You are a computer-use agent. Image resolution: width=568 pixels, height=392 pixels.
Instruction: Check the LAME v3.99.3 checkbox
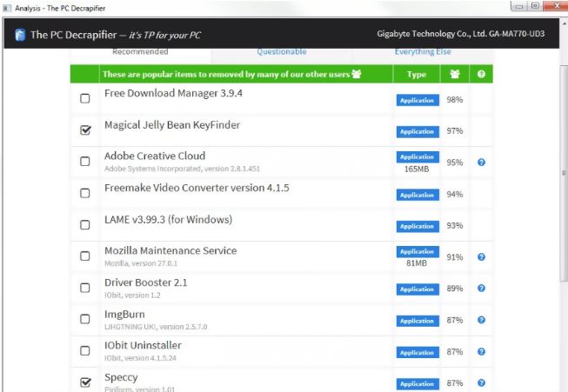pos(84,224)
